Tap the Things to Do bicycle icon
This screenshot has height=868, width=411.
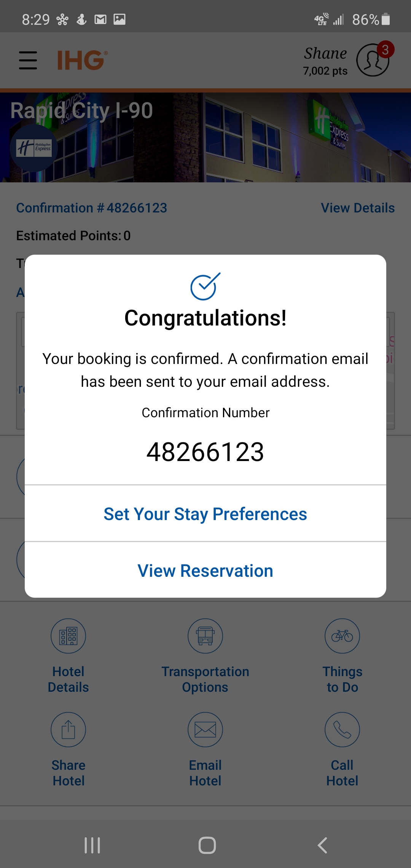[342, 636]
